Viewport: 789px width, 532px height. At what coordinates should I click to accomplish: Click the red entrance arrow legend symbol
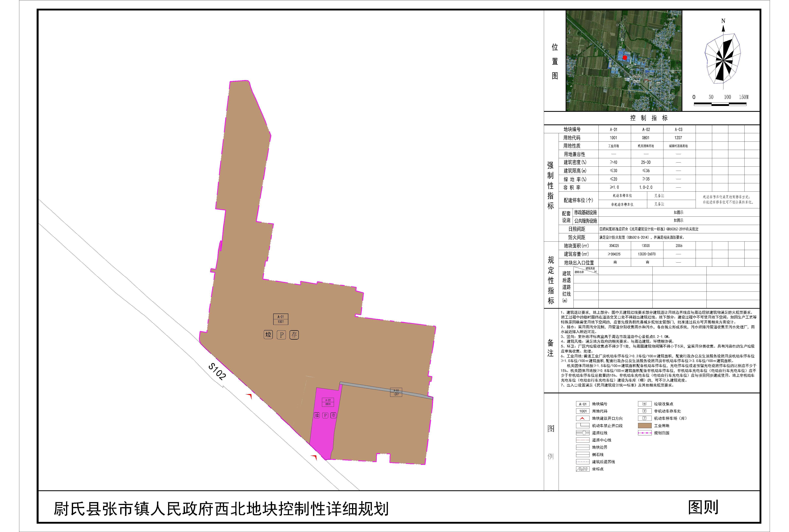coord(582,418)
